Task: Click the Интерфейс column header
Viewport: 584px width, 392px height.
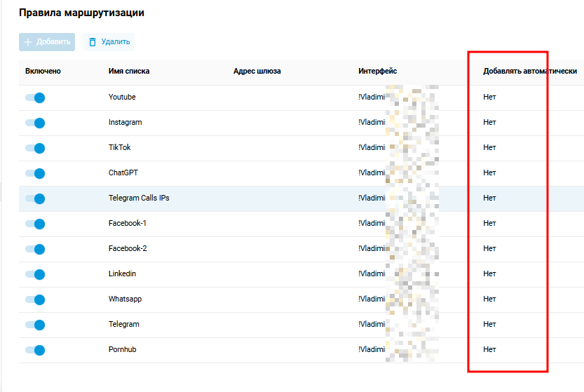Action: point(377,72)
